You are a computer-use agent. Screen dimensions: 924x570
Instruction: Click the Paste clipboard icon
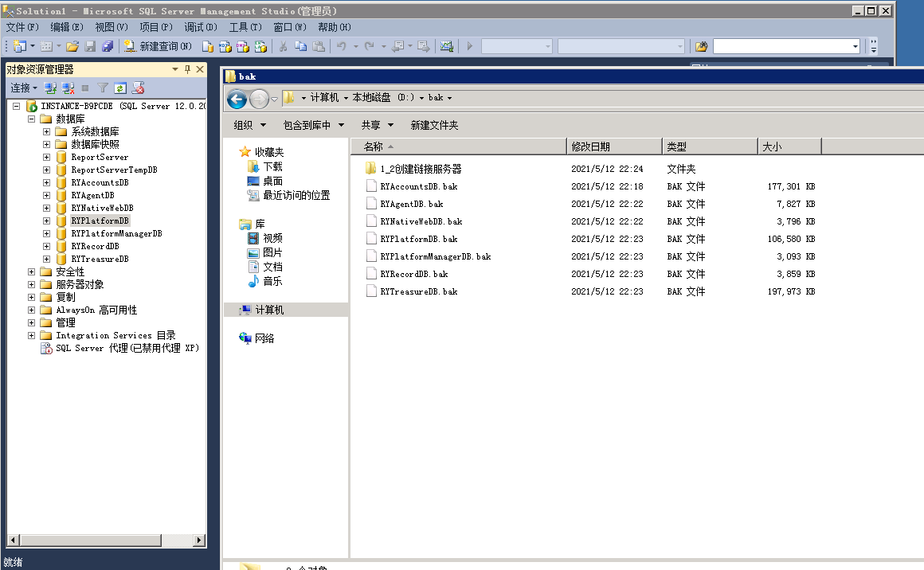[x=318, y=46]
